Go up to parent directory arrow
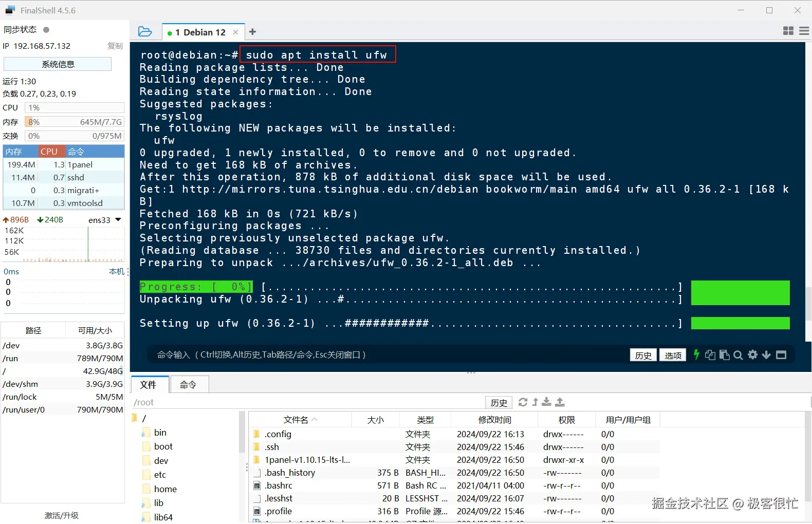The width and height of the screenshot is (812, 524). 535,402
